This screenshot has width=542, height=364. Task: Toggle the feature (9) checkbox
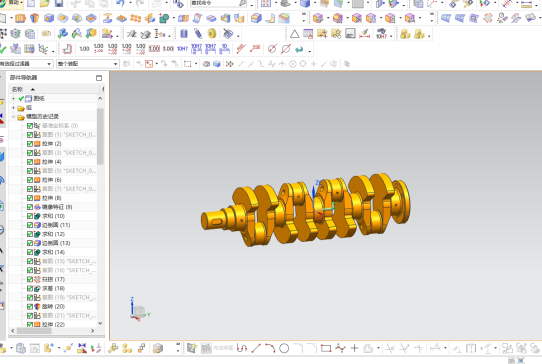30,207
